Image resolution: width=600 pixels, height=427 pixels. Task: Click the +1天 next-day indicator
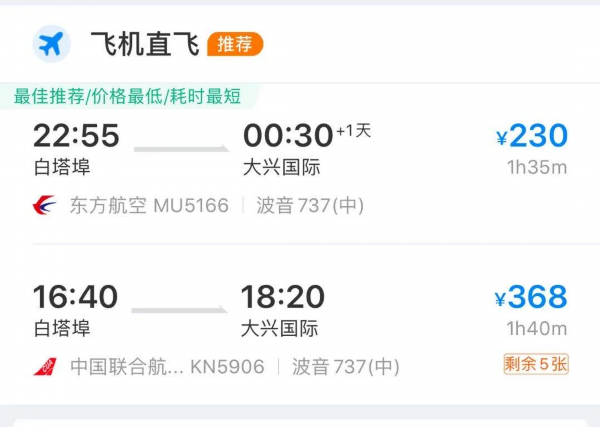click(x=353, y=131)
